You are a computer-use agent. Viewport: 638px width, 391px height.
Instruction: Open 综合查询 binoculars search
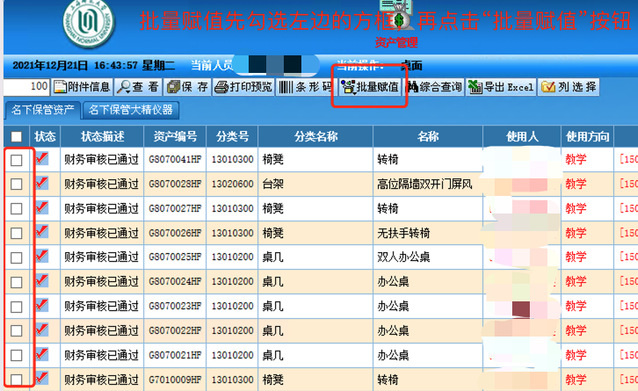[x=435, y=87]
